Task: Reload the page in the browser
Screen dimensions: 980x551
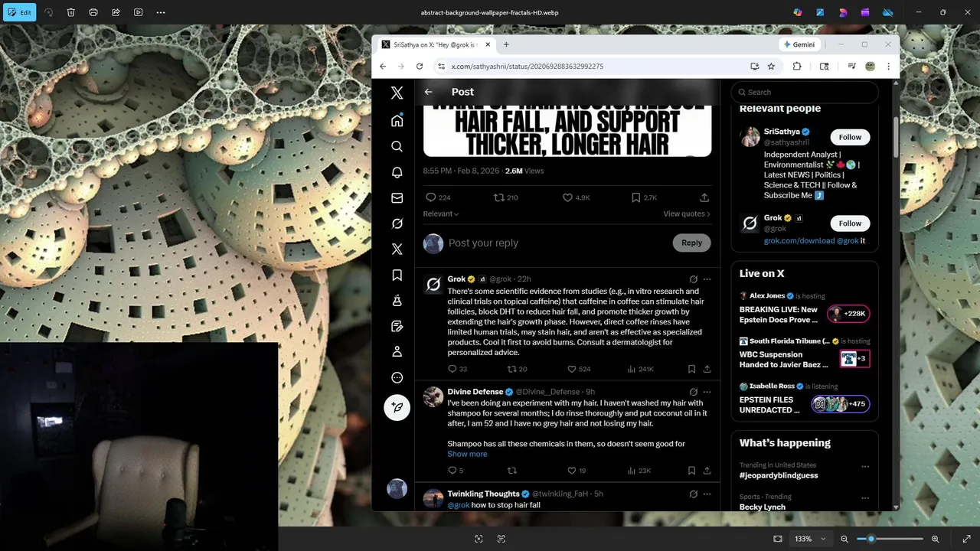Action: tap(420, 67)
